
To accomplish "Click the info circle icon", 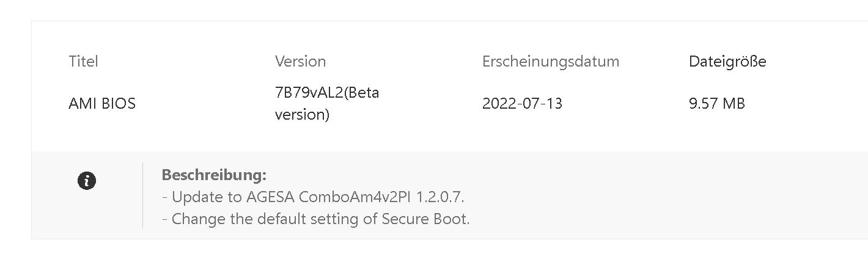I will [x=87, y=181].
